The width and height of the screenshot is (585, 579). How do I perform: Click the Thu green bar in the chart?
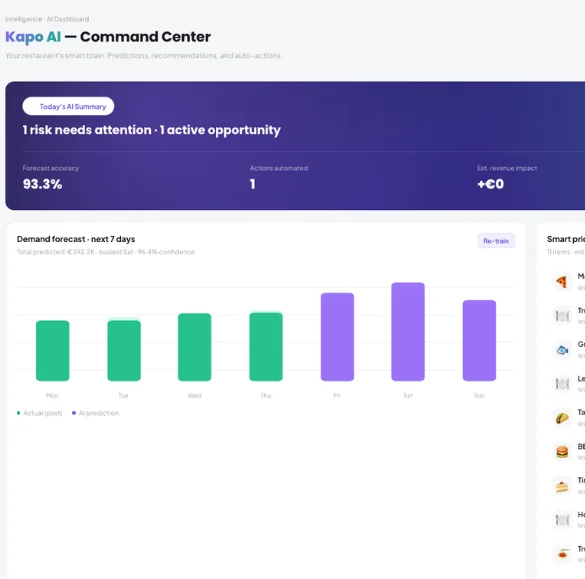click(266, 347)
